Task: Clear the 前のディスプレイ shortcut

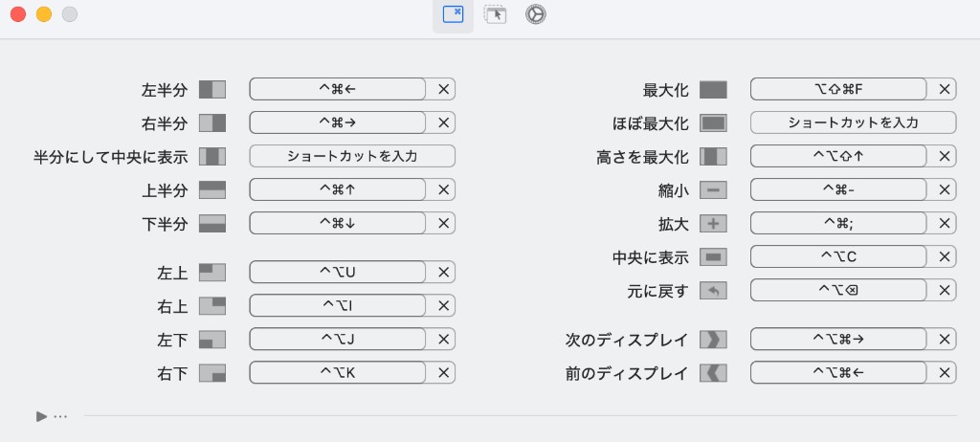Action: click(944, 372)
